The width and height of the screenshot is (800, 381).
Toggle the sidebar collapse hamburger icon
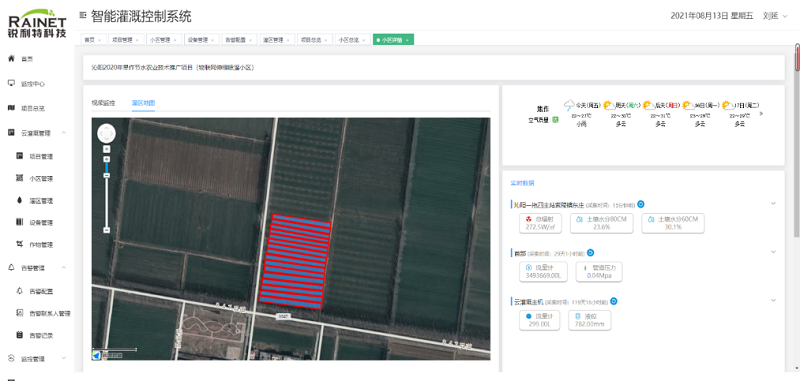click(83, 16)
